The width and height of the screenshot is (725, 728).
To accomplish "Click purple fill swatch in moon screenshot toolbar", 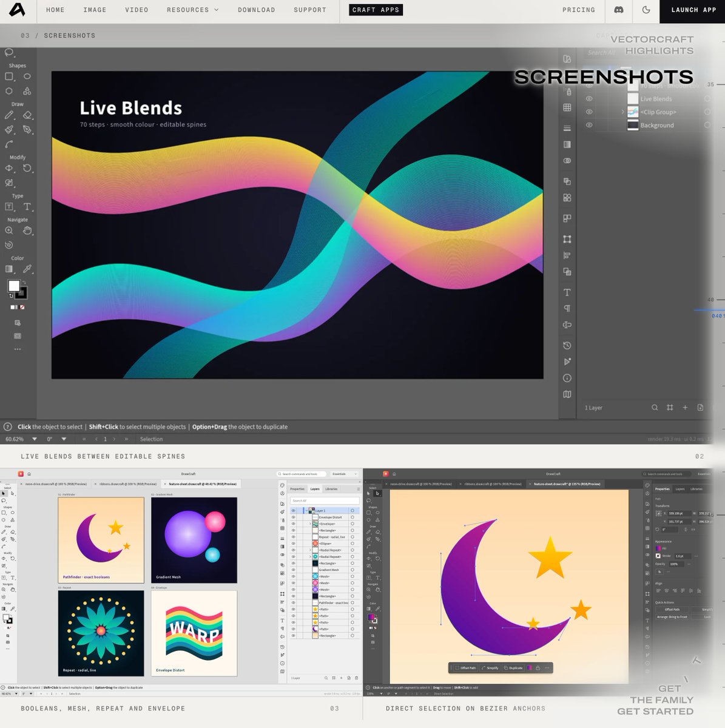I will pos(371,617).
